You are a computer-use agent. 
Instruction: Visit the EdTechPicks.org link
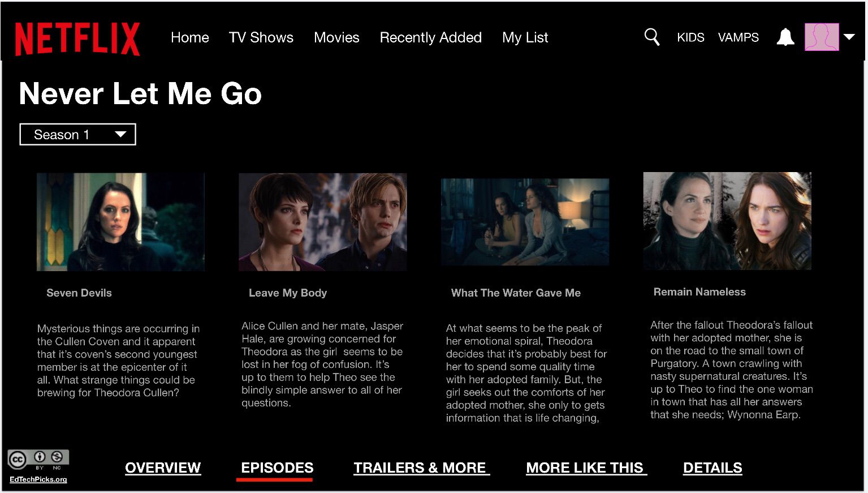(x=38, y=479)
